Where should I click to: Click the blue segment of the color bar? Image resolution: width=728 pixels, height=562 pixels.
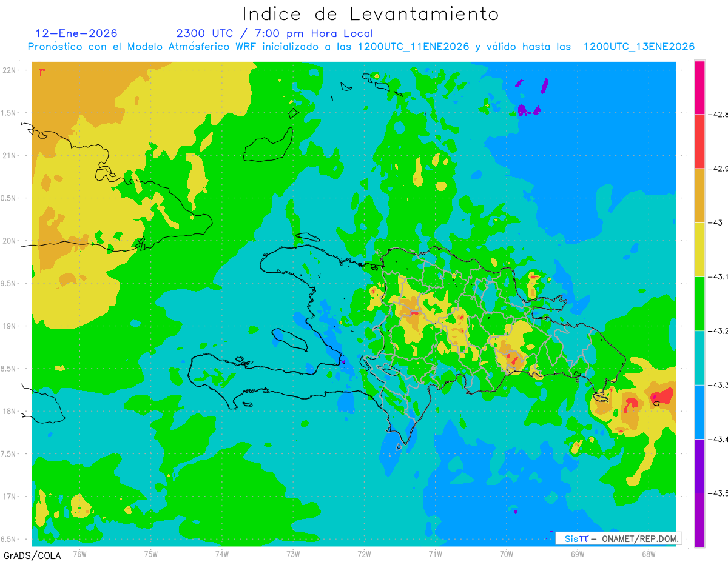pyautogui.click(x=699, y=412)
